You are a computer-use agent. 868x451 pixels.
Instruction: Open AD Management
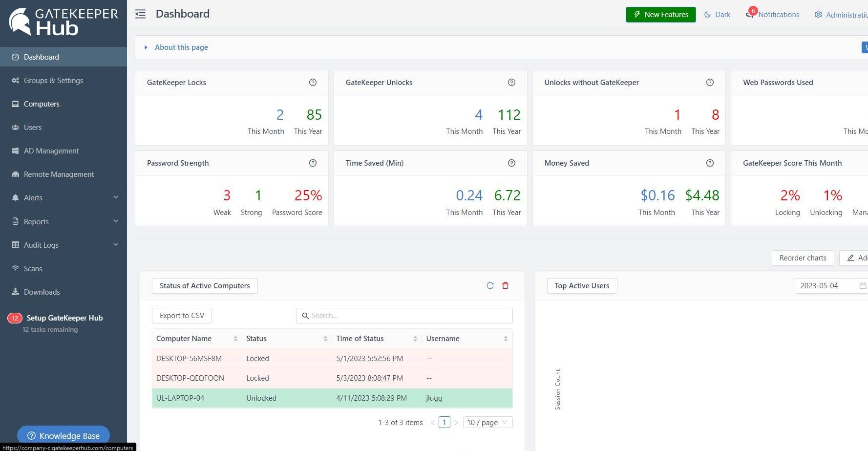(64, 151)
